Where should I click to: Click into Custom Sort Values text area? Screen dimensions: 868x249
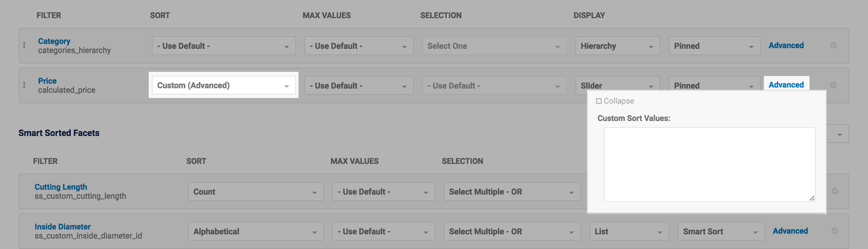pos(709,164)
